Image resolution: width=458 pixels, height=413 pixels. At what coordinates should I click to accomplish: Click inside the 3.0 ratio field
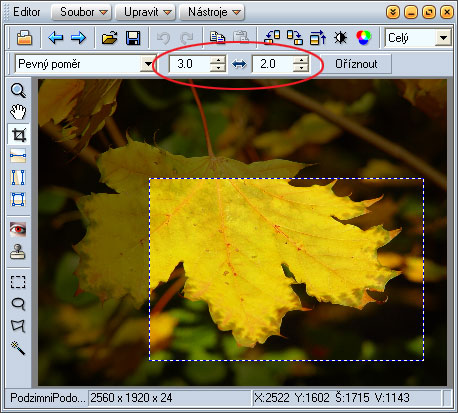pos(189,64)
